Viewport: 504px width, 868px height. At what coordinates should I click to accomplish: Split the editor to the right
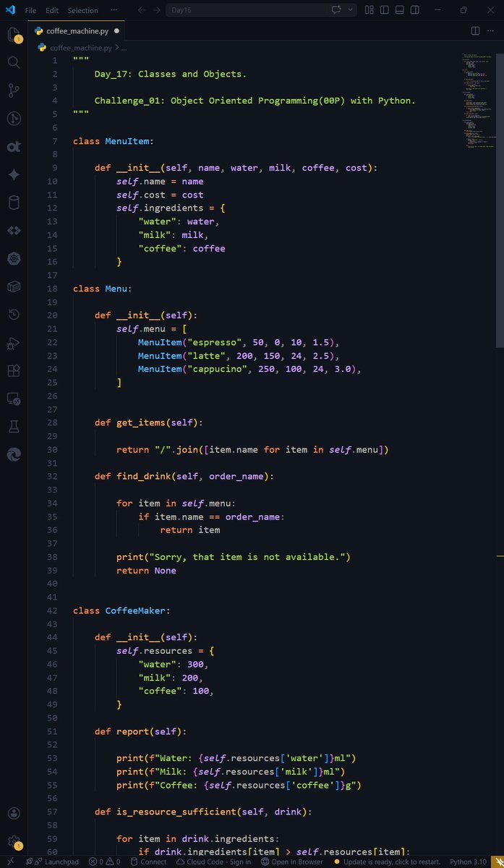coord(475,30)
